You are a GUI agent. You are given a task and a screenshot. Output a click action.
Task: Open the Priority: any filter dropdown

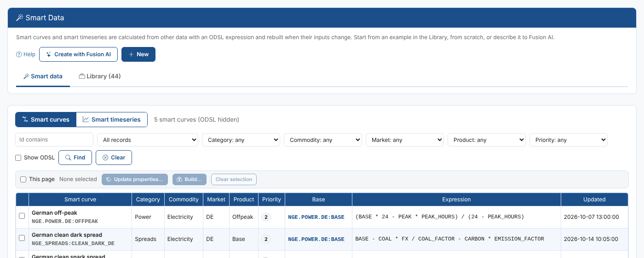(569, 140)
